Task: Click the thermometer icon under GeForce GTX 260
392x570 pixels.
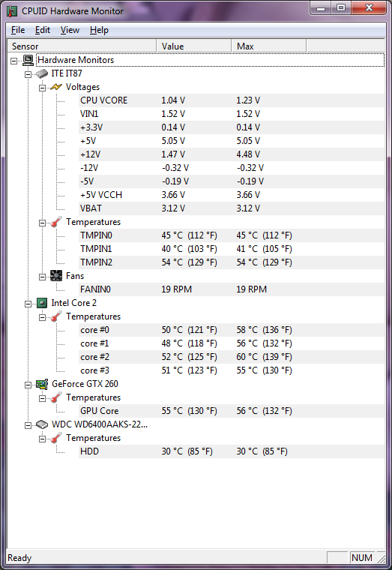Action: [x=56, y=397]
